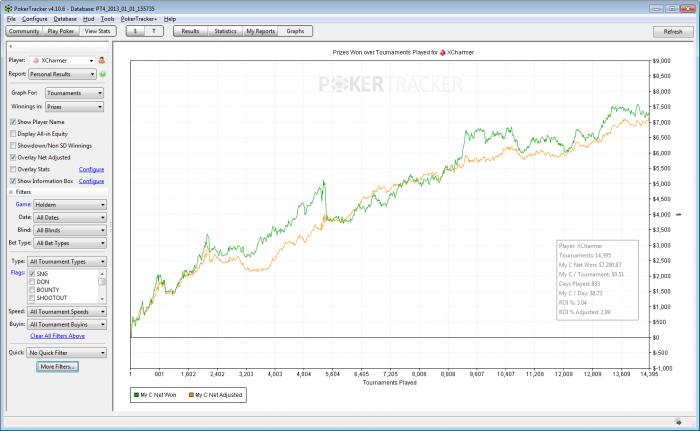Click Configure link next to Show Information Box
The image size is (700, 431).
[92, 181]
